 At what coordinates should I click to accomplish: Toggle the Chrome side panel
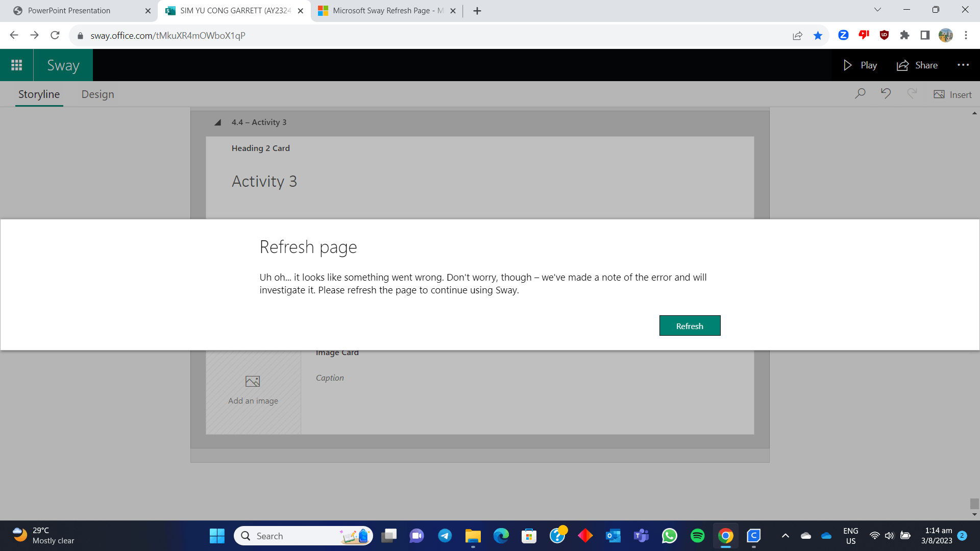pyautogui.click(x=925, y=35)
